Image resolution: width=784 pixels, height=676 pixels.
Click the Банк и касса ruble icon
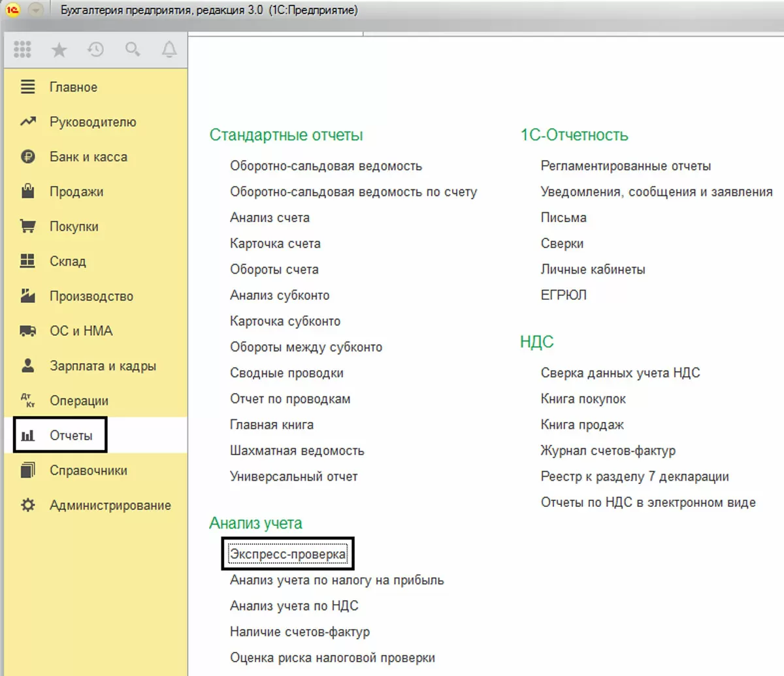tap(27, 157)
